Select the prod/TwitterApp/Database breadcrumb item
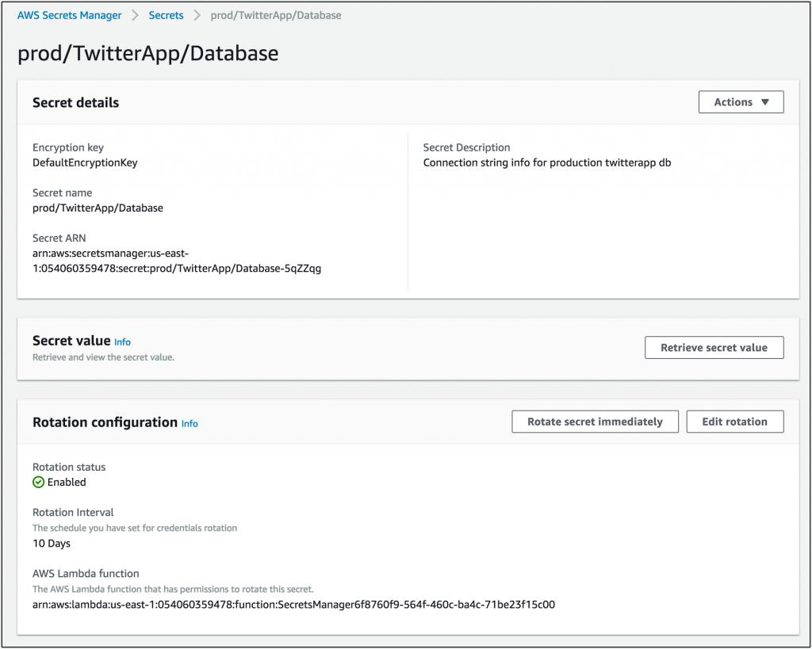Viewport: 812px width, 649px height. point(276,15)
